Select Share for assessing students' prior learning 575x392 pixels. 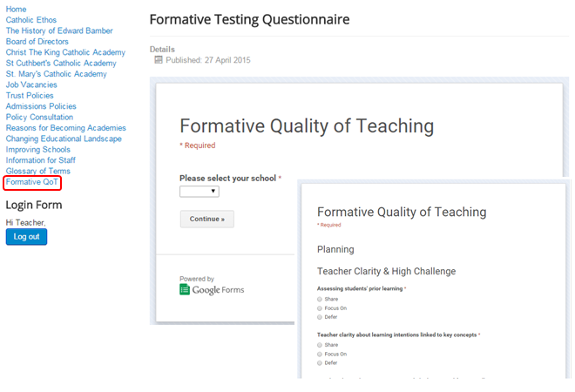pos(320,299)
